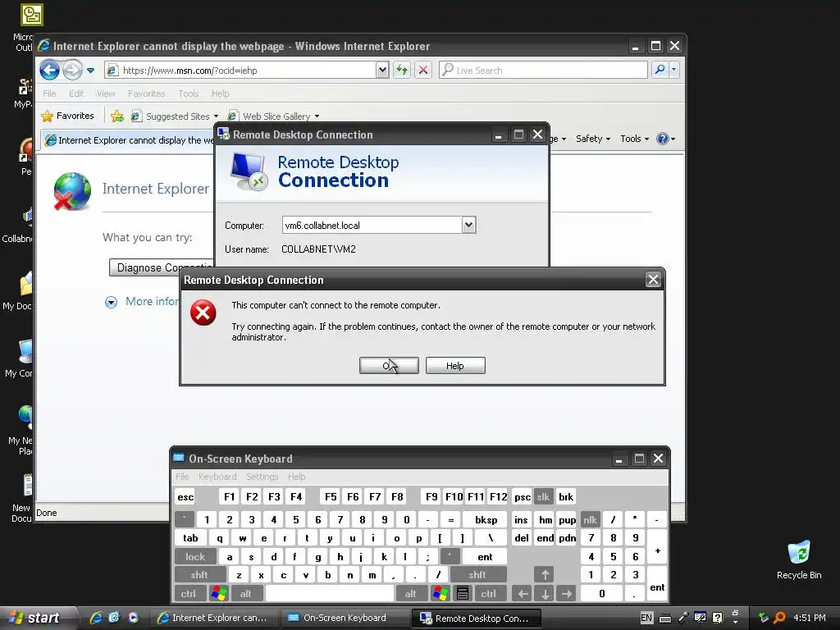840x630 pixels.
Task: Open the Web Slice Gallery dropdown
Action: tap(273, 116)
